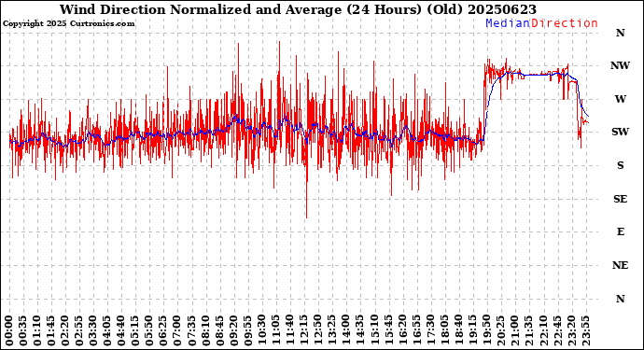Screen dimensions: 644x350
Task: Click the NE axis label
Action: [620, 265]
